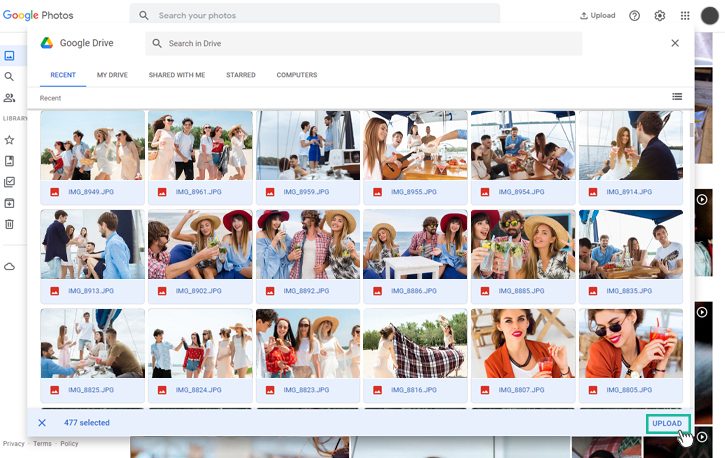This screenshot has height=458, width=725.
Task: Select IMG_8949.JPG thumbnail
Action: click(92, 145)
